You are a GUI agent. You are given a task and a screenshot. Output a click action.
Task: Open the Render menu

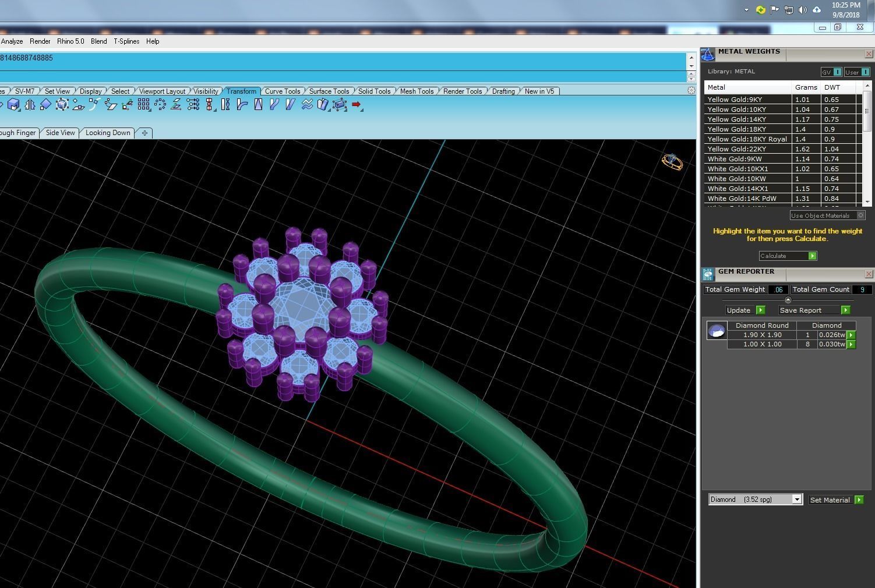[x=40, y=41]
